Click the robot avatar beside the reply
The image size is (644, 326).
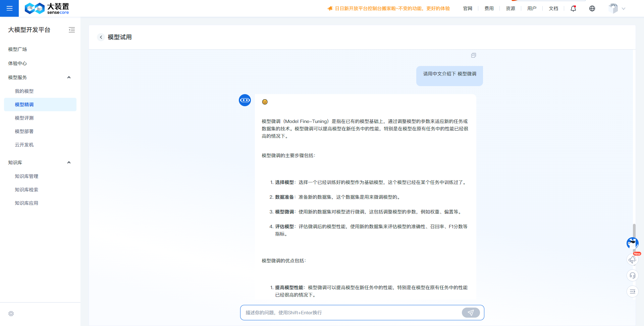(245, 100)
